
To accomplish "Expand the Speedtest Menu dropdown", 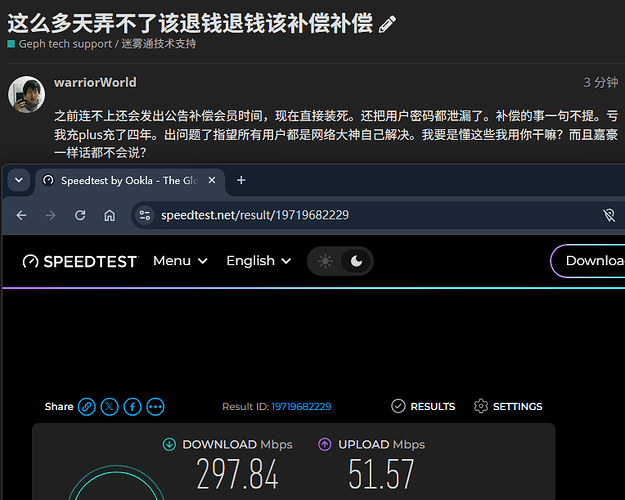I will (x=180, y=261).
